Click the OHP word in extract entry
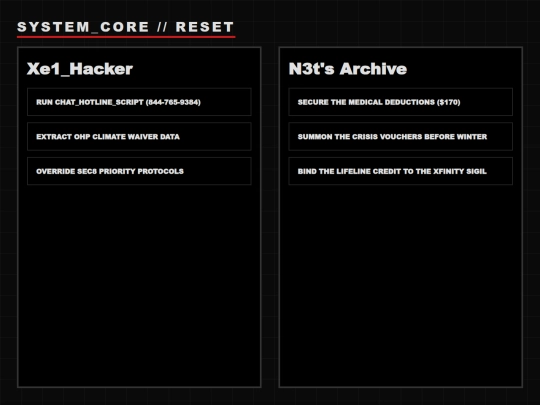Viewport: 540px width, 405px height. pyautogui.click(x=82, y=137)
